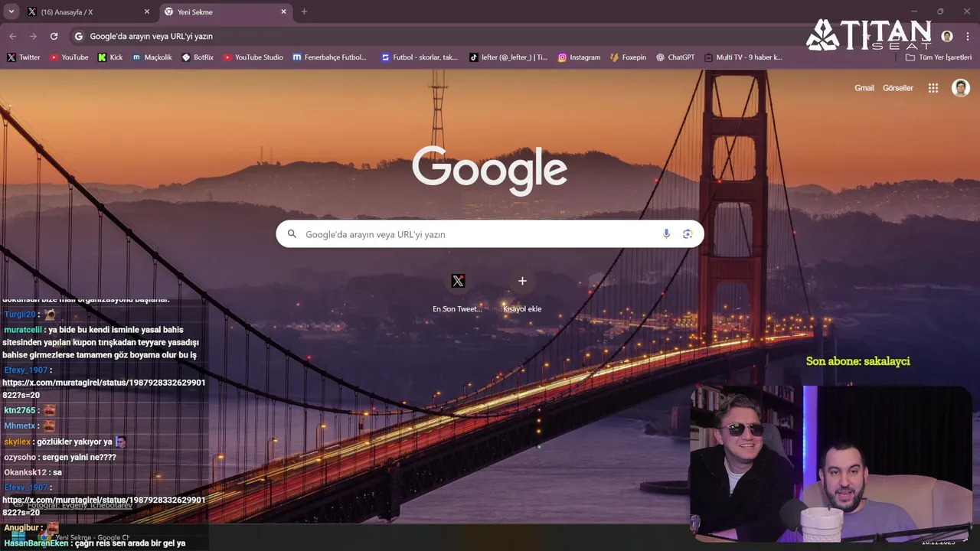The image size is (980, 551).
Task: Open the Tüm Yer İşaretleri folder
Action: coord(939,57)
